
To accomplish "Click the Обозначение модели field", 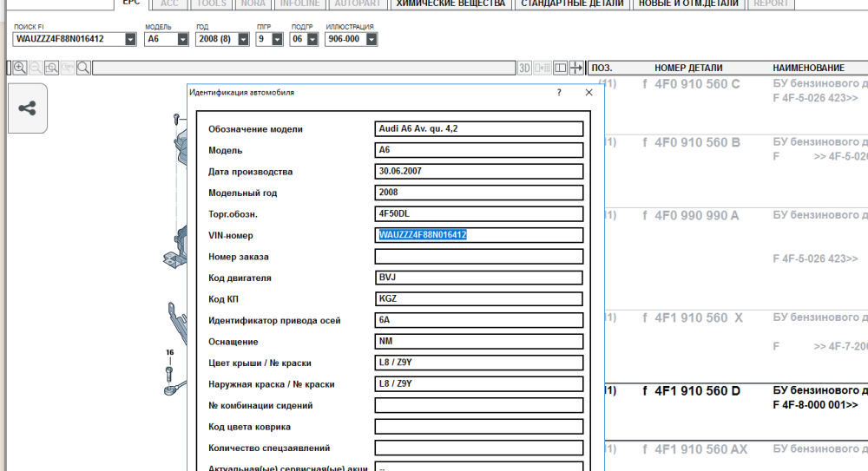I will click(x=479, y=129).
